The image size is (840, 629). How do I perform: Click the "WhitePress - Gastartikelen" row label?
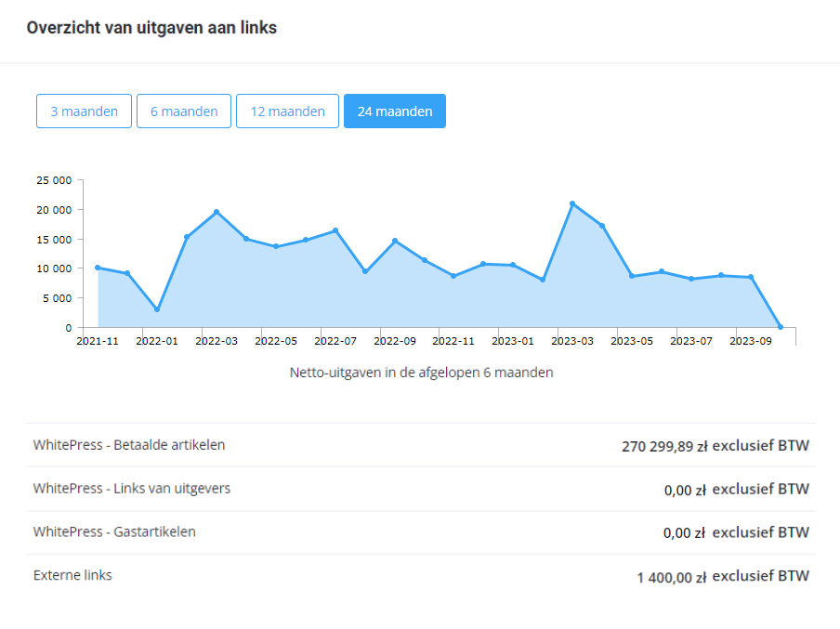point(114,531)
